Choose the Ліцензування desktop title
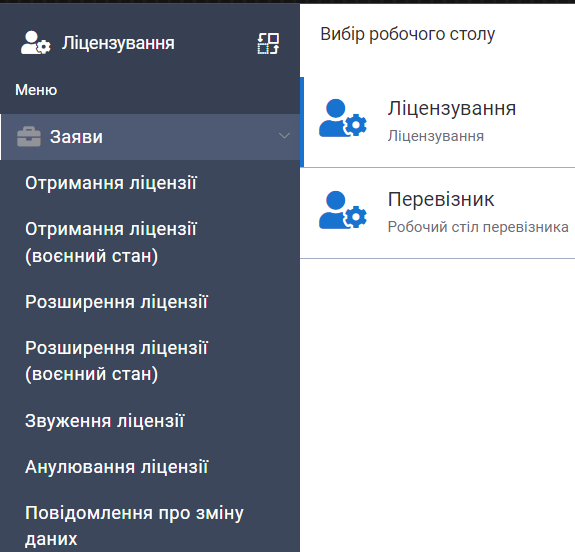This screenshot has width=575, height=552. pyautogui.click(x=452, y=109)
